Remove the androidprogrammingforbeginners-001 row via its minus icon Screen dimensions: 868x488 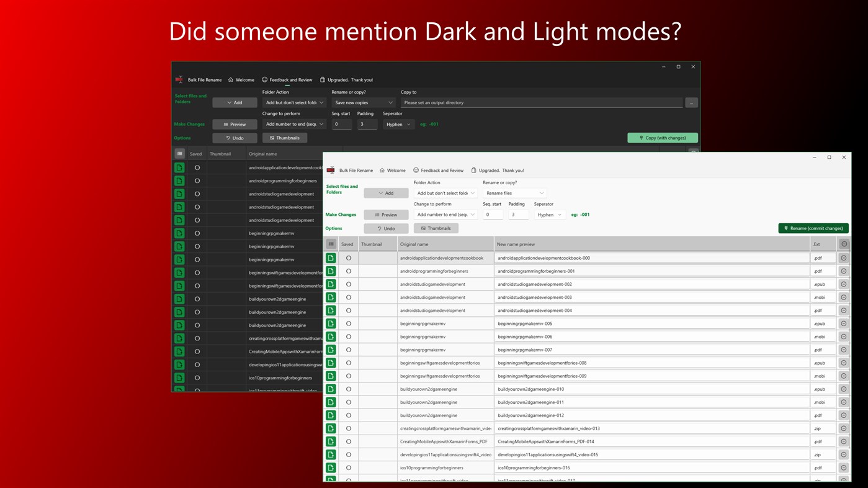[844, 271]
